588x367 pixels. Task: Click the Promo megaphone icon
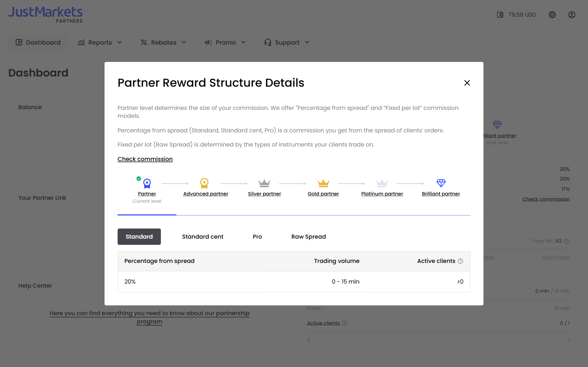click(x=208, y=42)
